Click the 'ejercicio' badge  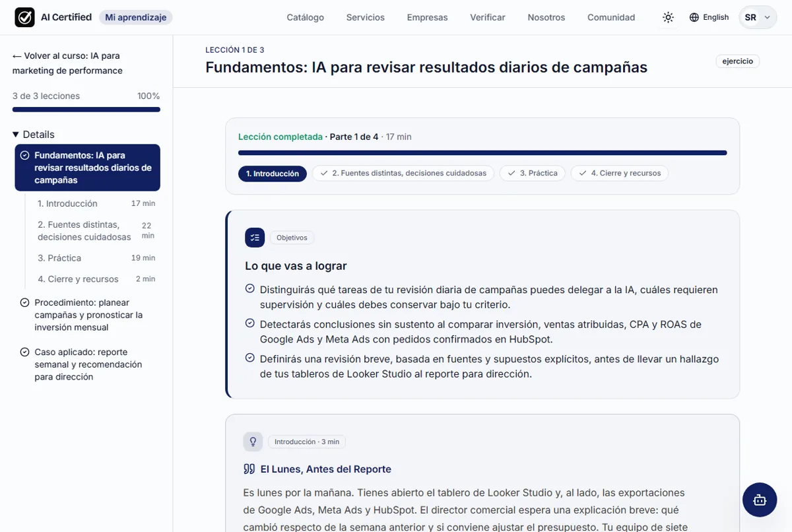[738, 61]
